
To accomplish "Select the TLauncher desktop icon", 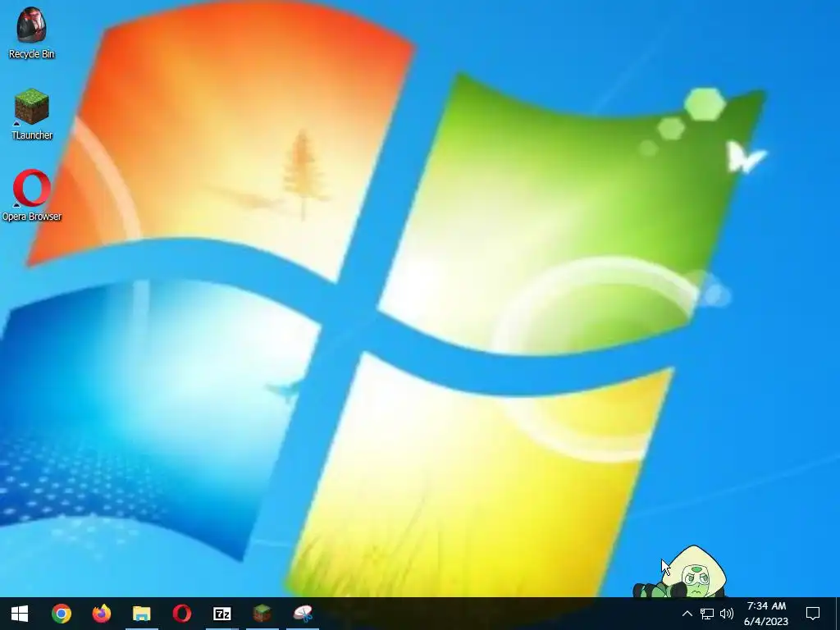I will click(x=32, y=114).
